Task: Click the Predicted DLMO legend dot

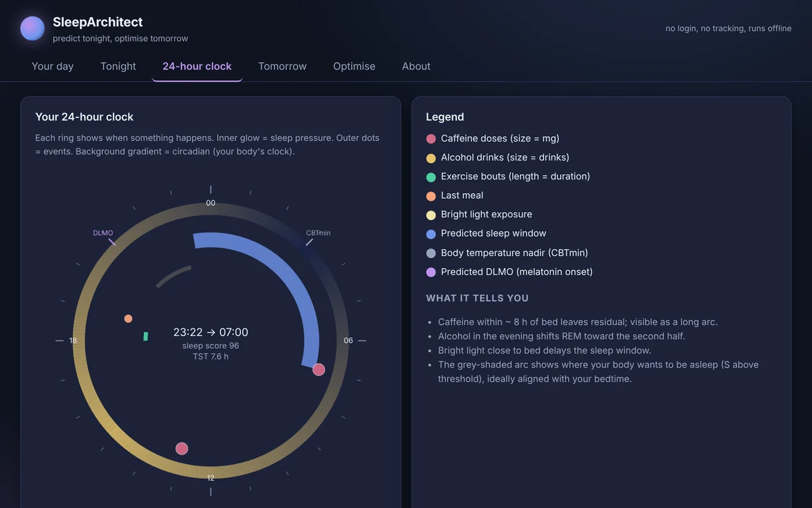Action: (431, 272)
